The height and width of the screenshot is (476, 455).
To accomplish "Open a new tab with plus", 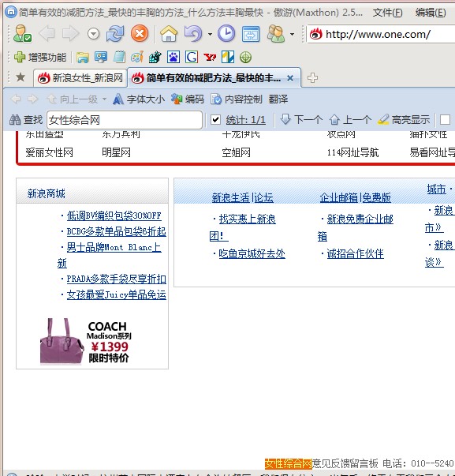I will tap(312, 78).
